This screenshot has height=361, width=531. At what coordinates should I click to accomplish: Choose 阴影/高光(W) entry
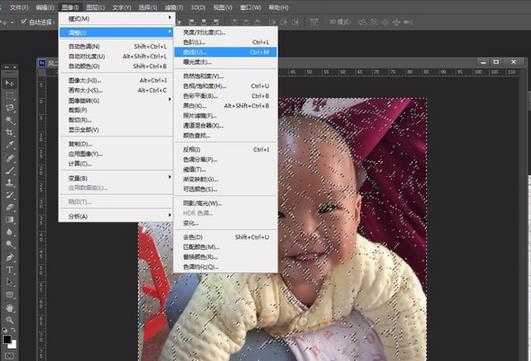(226, 203)
